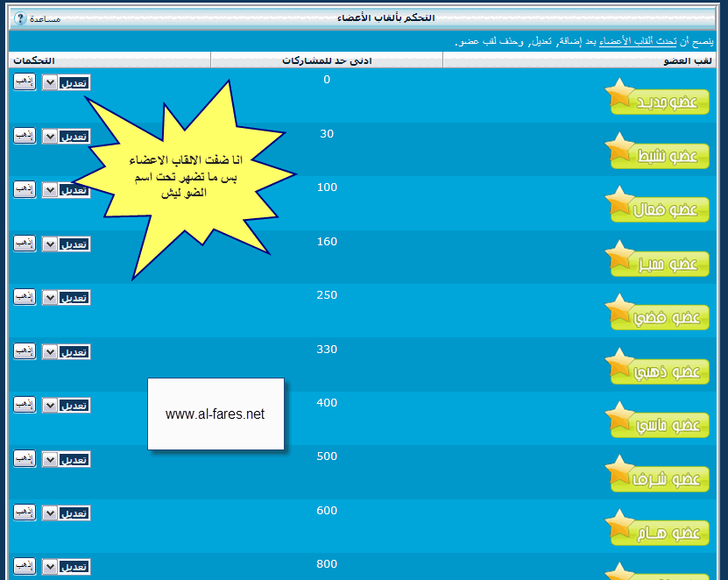Viewport: 728px width, 580px height.
Task: Click إذهب button for the 600 posts row
Action: (25, 513)
